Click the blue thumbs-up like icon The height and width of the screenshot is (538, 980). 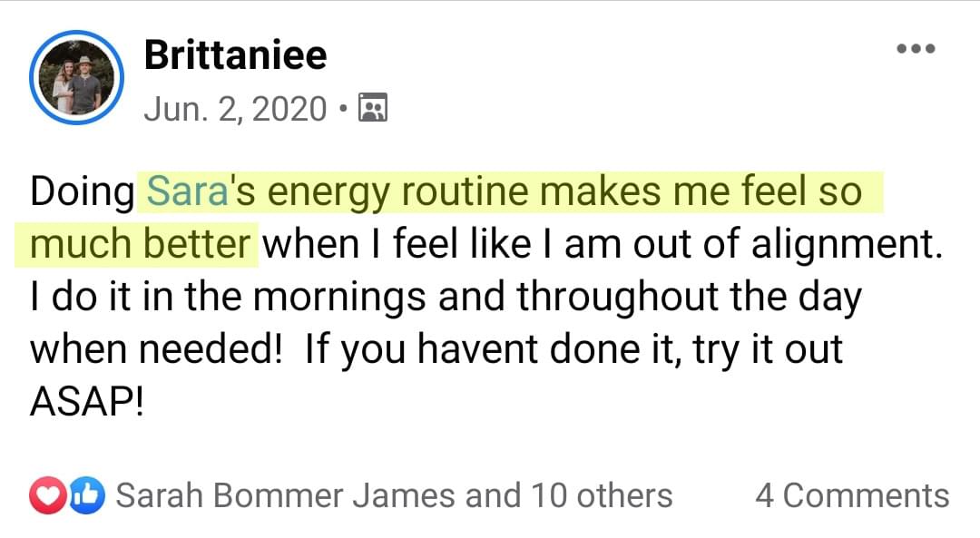click(x=87, y=496)
